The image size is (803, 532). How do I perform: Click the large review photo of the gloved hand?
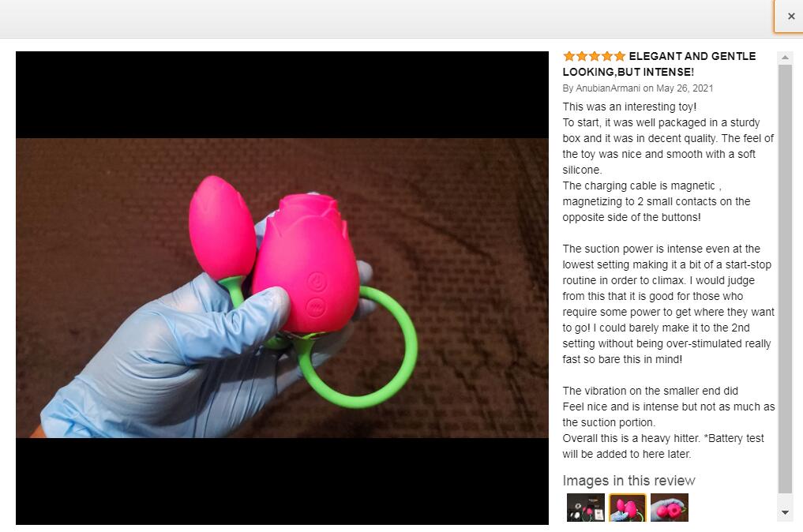tap(282, 288)
